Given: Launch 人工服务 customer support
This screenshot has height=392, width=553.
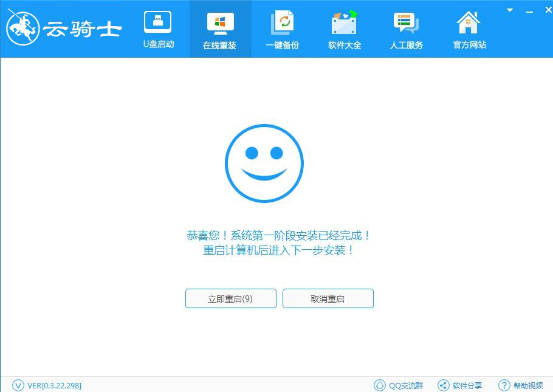Looking at the screenshot, I should point(406,29).
